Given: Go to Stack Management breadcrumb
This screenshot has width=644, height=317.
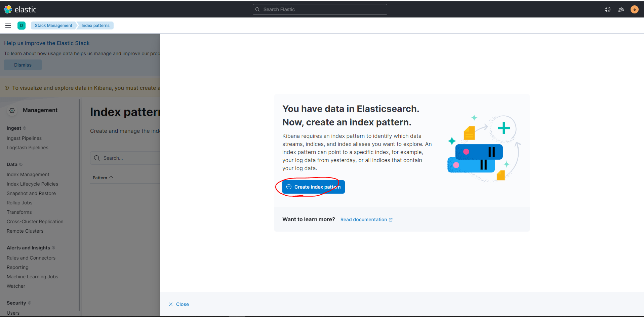Looking at the screenshot, I should click(53, 26).
